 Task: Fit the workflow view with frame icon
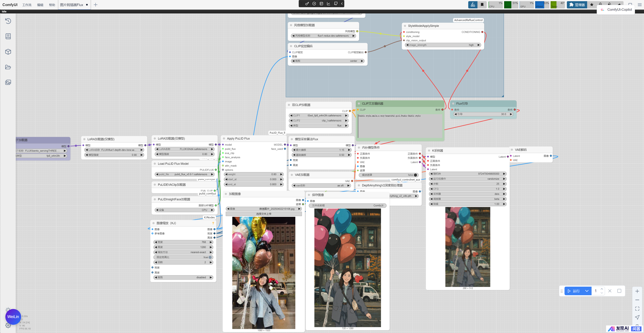[x=637, y=309]
